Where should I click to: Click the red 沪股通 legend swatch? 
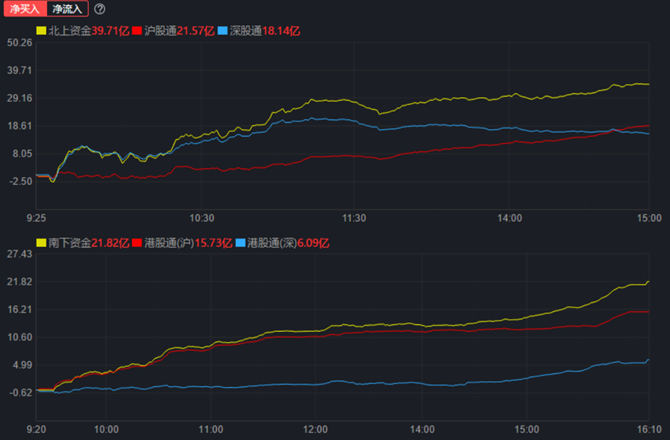click(x=136, y=31)
